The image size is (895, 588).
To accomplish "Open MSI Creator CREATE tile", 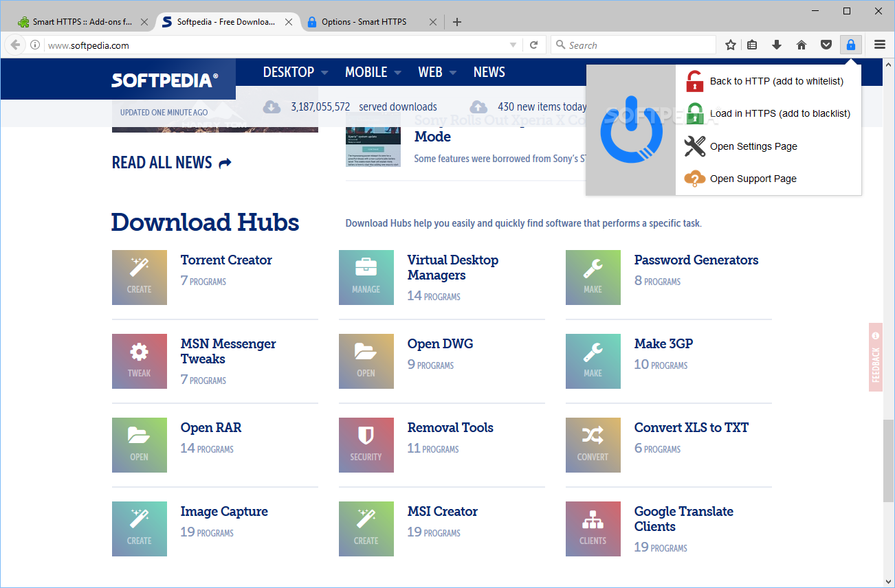I will point(366,529).
